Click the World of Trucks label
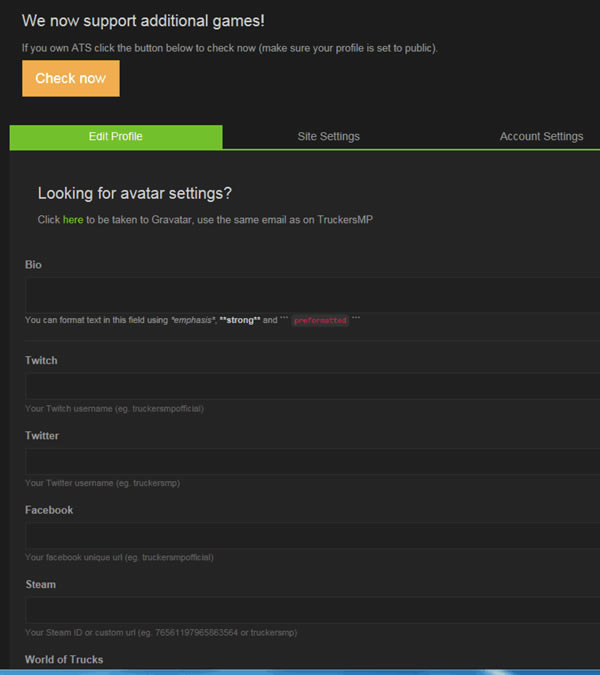This screenshot has height=675, width=600. point(64,659)
